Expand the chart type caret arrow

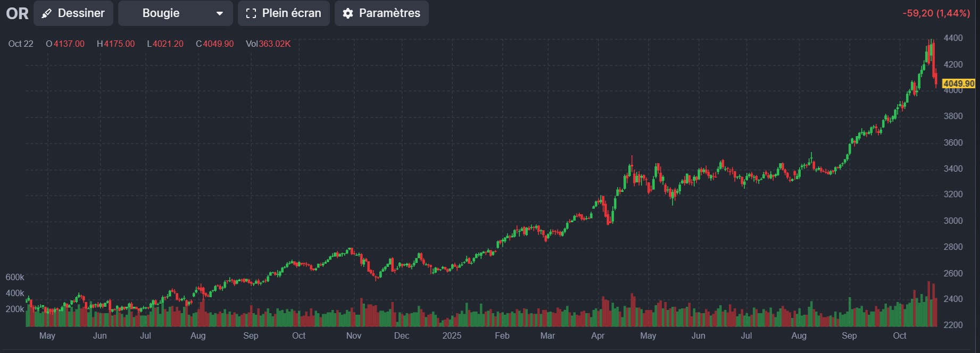pyautogui.click(x=219, y=13)
